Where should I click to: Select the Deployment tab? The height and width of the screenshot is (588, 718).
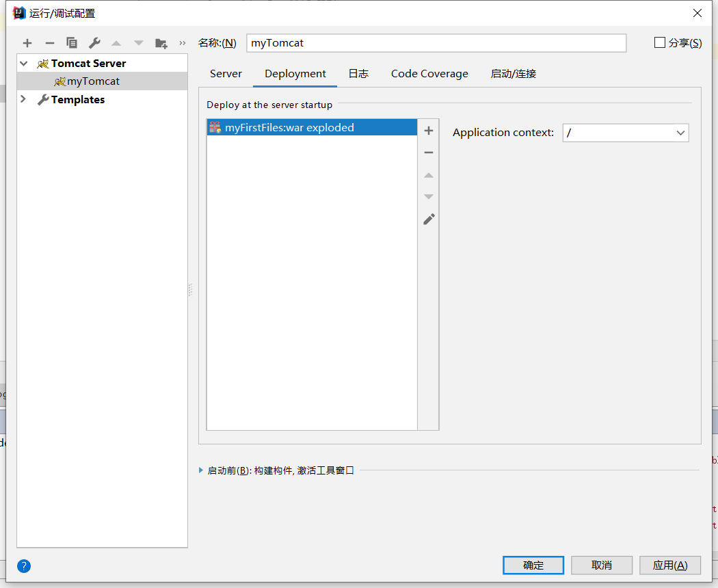pyautogui.click(x=295, y=74)
